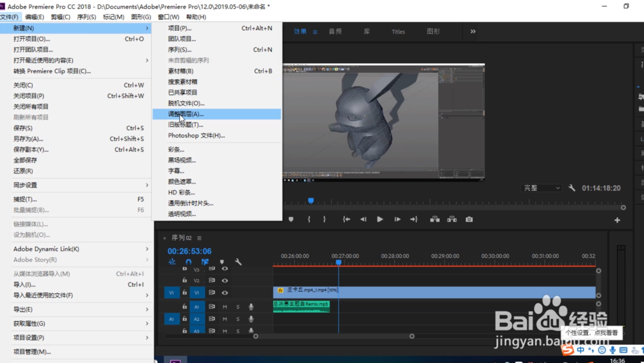
Task: Adjust the timeline horizontal zoom scrollbar handle
Action: click(x=412, y=337)
